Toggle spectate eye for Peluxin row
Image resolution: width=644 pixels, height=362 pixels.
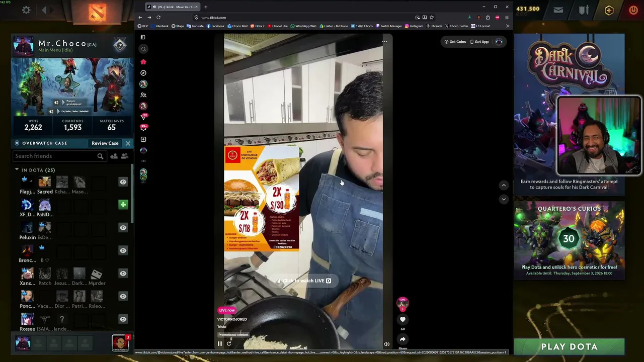123,228
